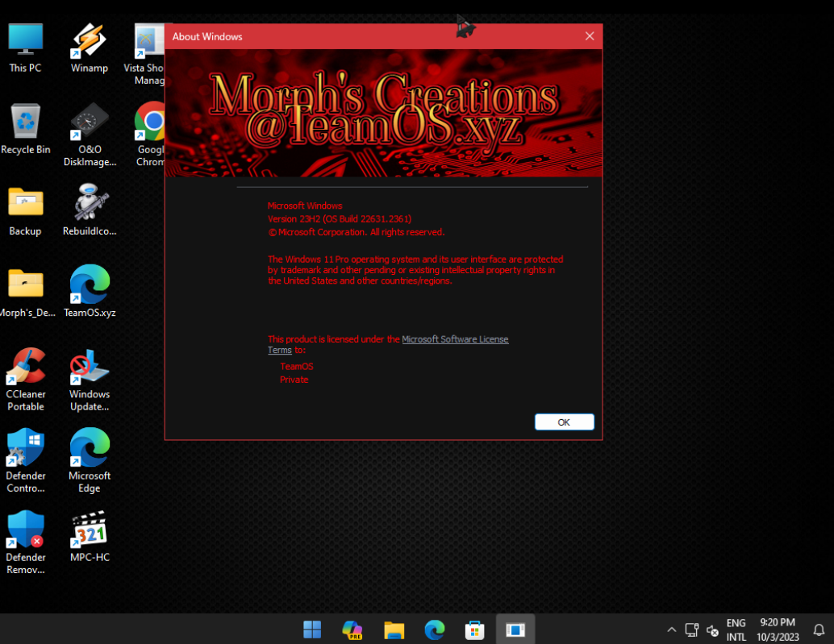Viewport: 834px width, 644px height.
Task: Click the Microsoft Corporation copyright line
Action: pos(357,232)
